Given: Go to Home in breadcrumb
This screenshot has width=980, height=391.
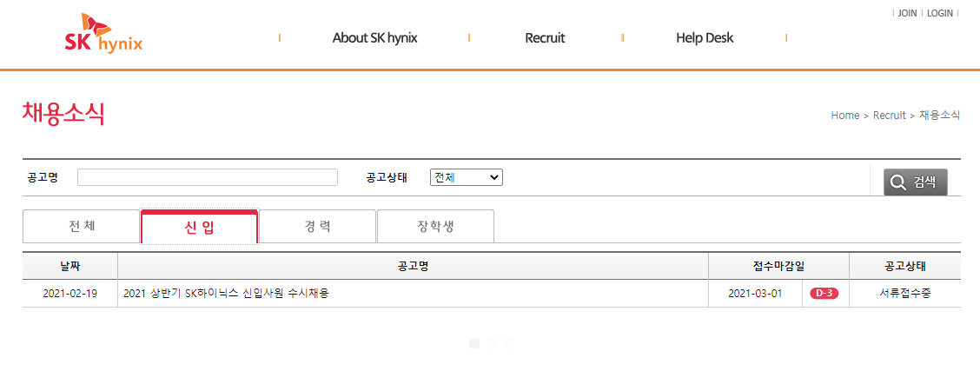Looking at the screenshot, I should 845,116.
